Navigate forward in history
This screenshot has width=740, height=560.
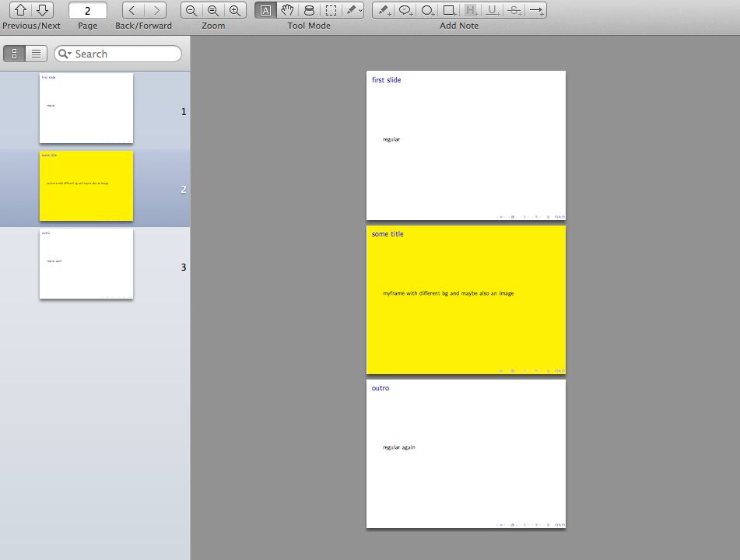pos(155,10)
